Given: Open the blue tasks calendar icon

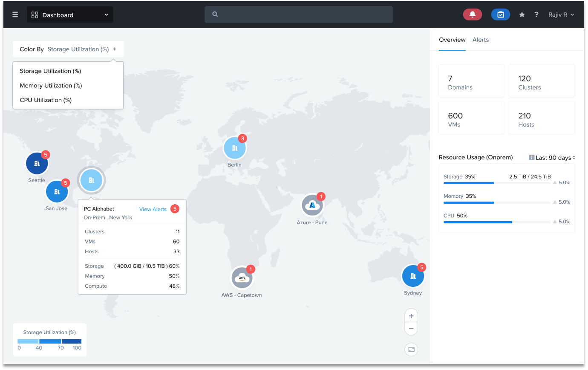Looking at the screenshot, I should click(x=500, y=14).
